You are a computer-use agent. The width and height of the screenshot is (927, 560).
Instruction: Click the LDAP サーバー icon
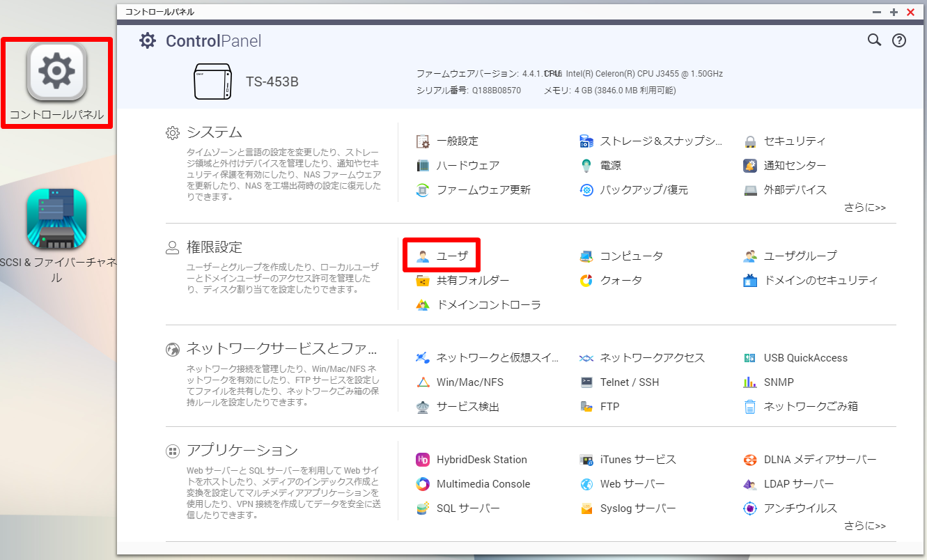(750, 484)
